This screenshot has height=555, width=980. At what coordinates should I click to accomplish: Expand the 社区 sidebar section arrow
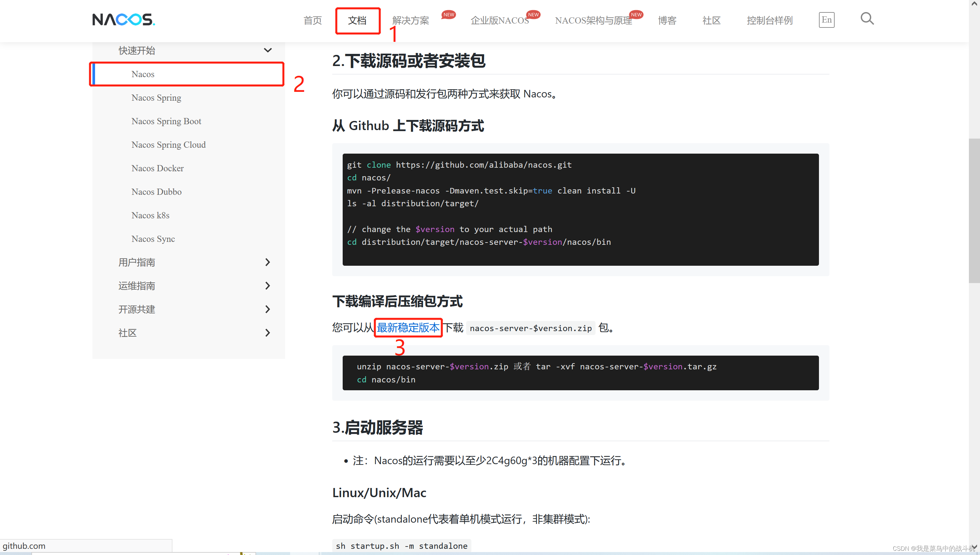pos(268,333)
